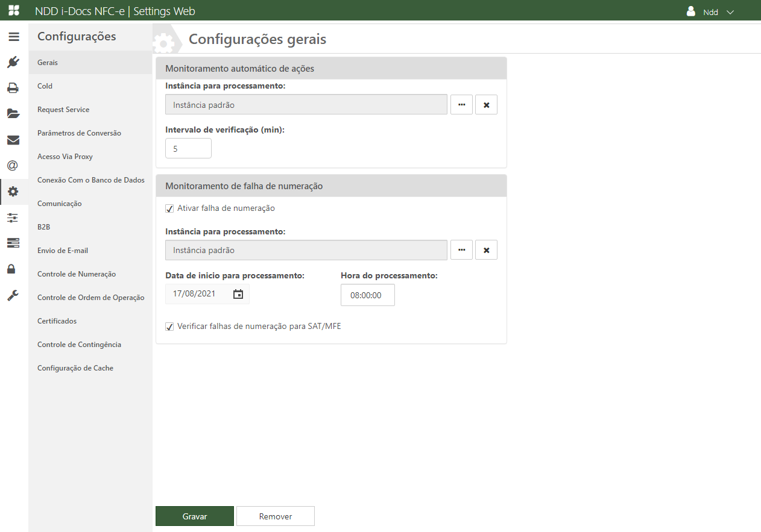Open the folder icon in sidebar

point(13,114)
